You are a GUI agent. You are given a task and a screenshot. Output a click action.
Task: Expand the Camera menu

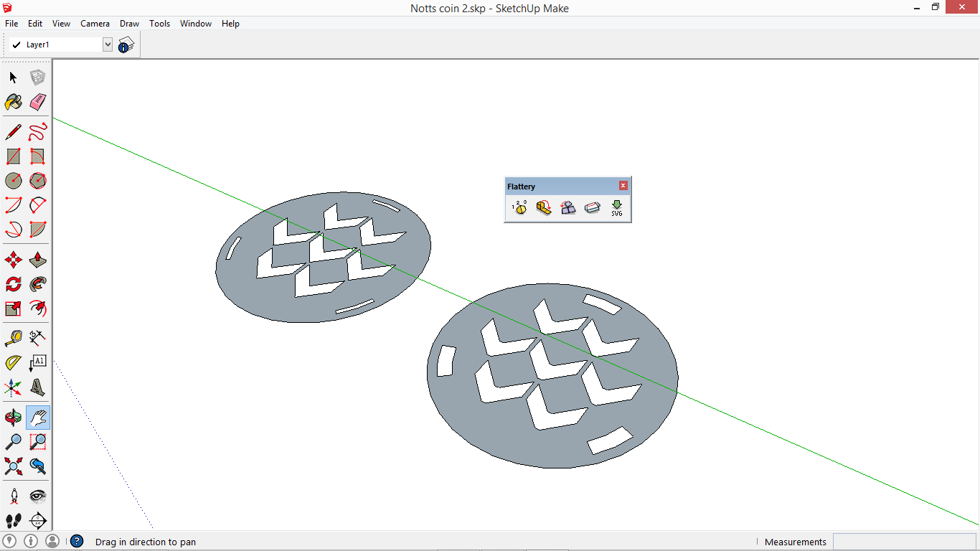pyautogui.click(x=95, y=23)
